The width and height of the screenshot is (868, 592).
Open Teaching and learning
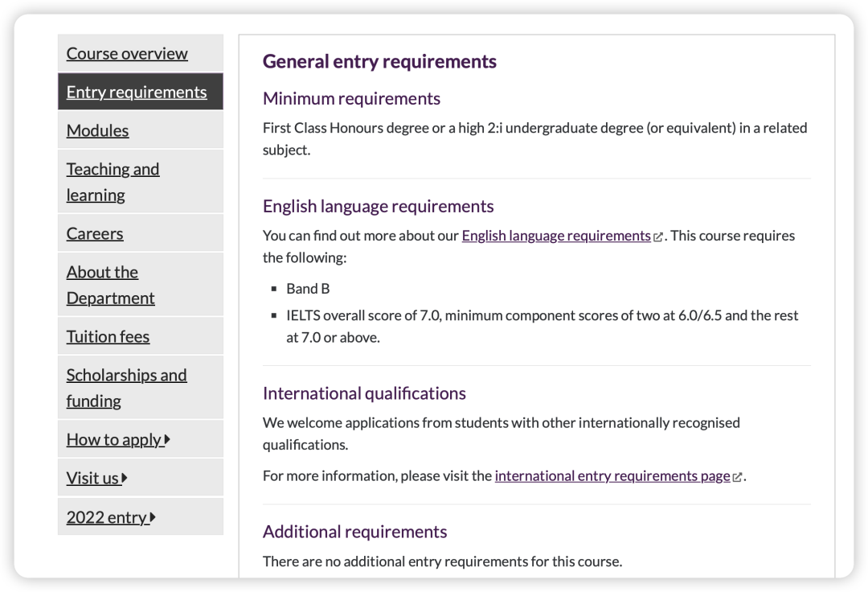click(113, 182)
